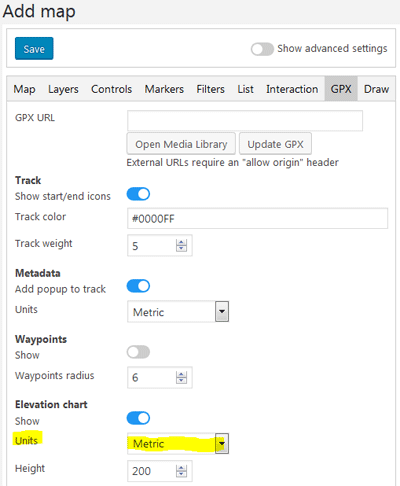
Task: Open the Controls tab
Action: pyautogui.click(x=112, y=89)
